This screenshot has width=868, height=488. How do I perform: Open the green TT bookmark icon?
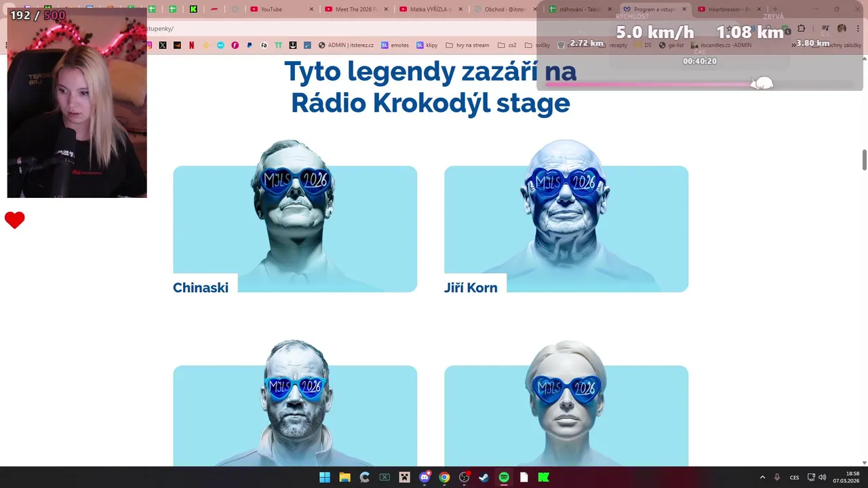tap(279, 45)
